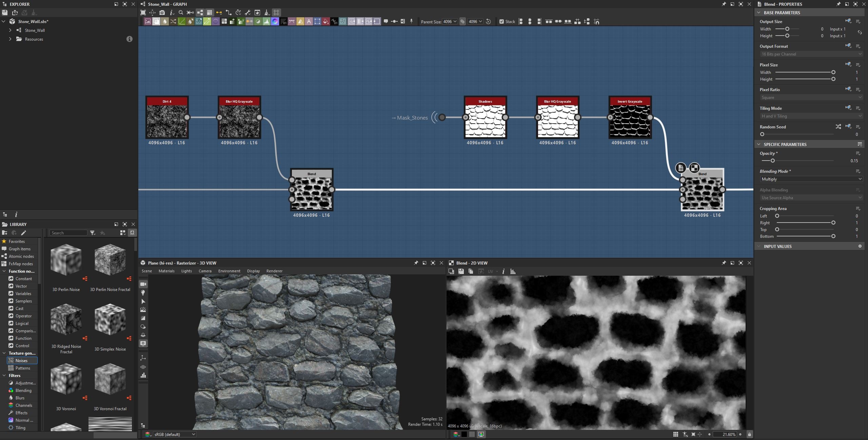Toggle tiling grid display in 2D view
This screenshot has height=440, width=868.
[x=675, y=434]
